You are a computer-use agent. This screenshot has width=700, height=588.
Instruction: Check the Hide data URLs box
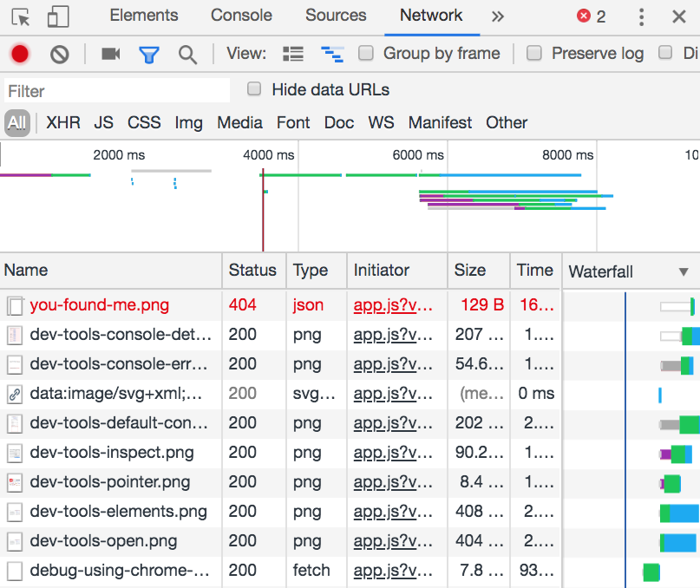tap(254, 88)
